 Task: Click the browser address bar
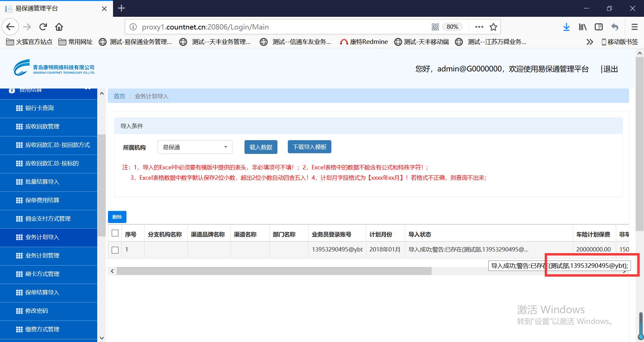tap(282, 27)
